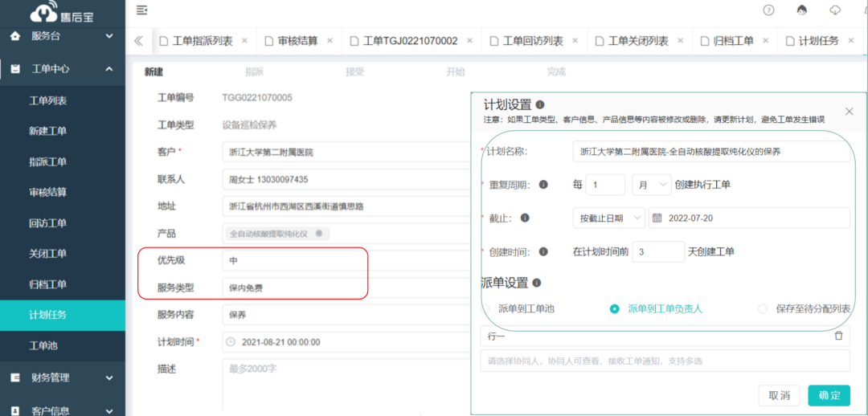Click the 售后宝 logo

point(62,14)
